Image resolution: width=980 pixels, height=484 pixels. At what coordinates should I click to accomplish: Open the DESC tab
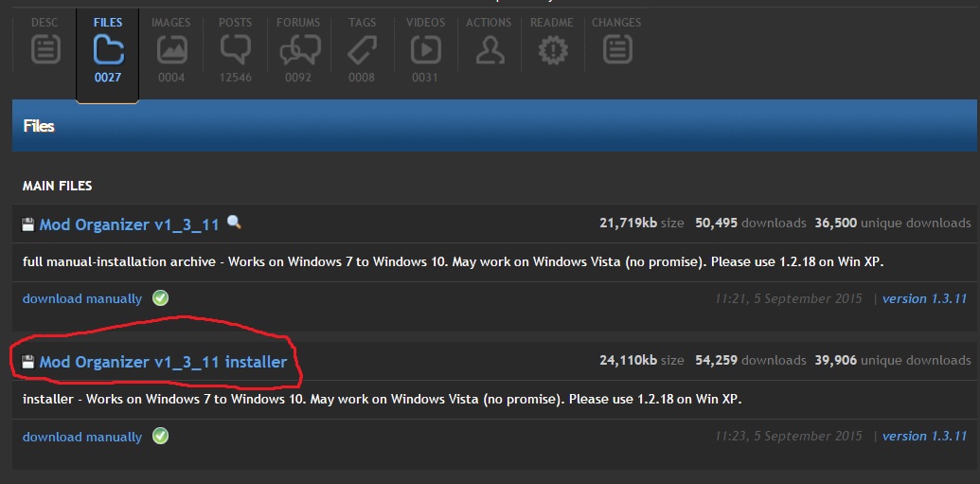[45, 50]
